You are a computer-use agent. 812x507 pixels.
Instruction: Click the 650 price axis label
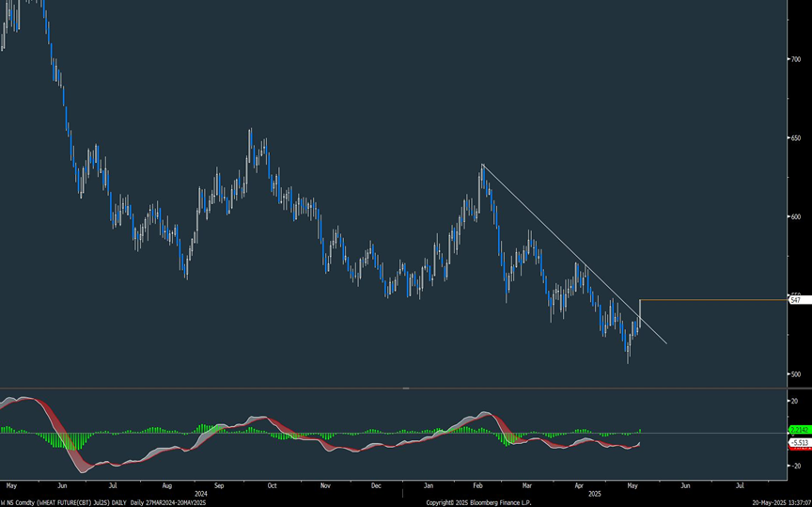click(795, 138)
